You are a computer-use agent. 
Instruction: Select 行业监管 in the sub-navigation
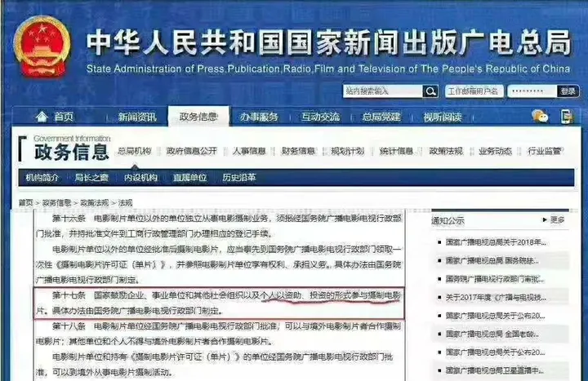[x=544, y=151]
